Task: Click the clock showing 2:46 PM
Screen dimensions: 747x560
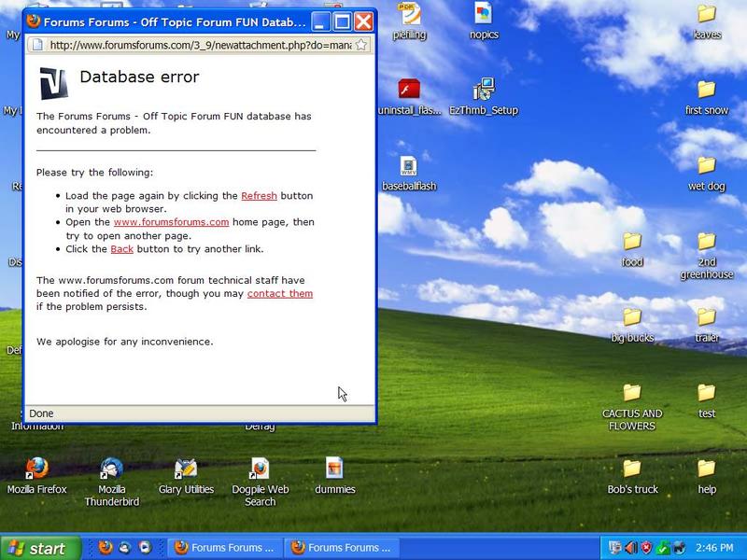Action: [x=714, y=548]
